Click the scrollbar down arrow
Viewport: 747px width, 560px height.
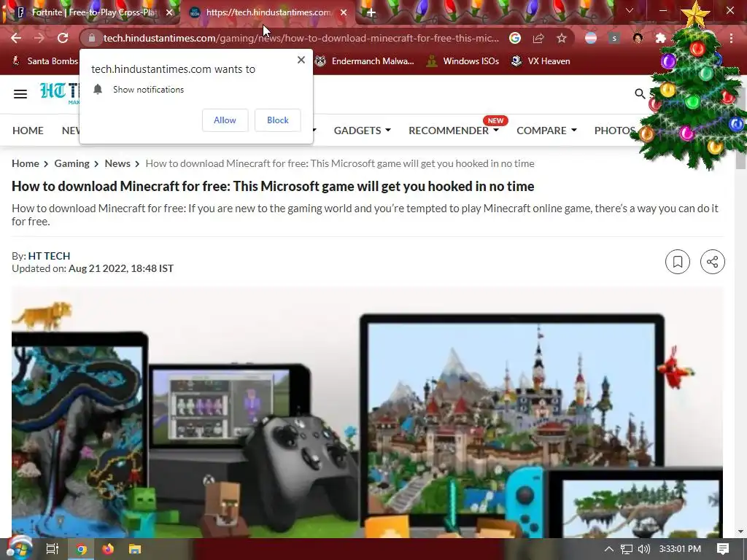pos(741,532)
